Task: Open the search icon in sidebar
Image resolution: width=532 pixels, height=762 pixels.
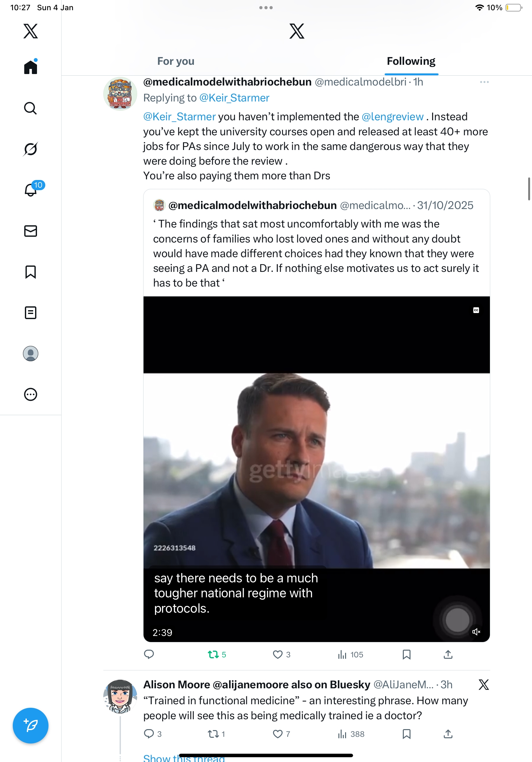Action: coord(31,108)
